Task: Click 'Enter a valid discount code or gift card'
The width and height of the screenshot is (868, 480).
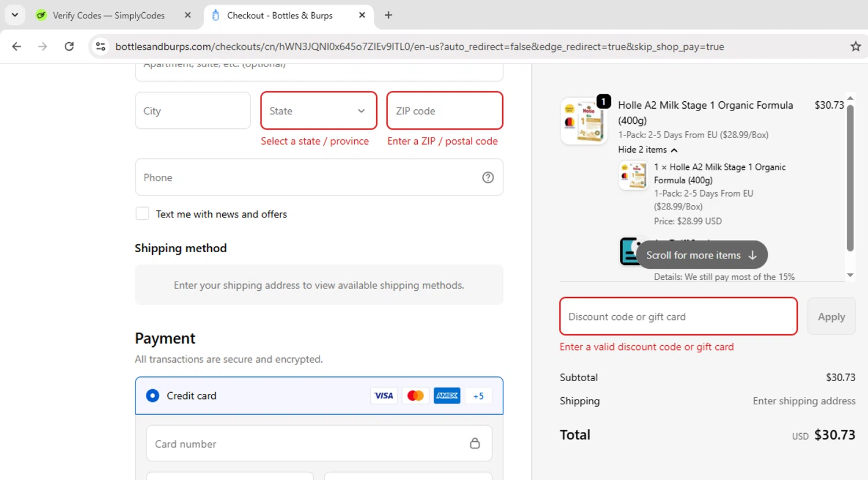Action: [646, 347]
